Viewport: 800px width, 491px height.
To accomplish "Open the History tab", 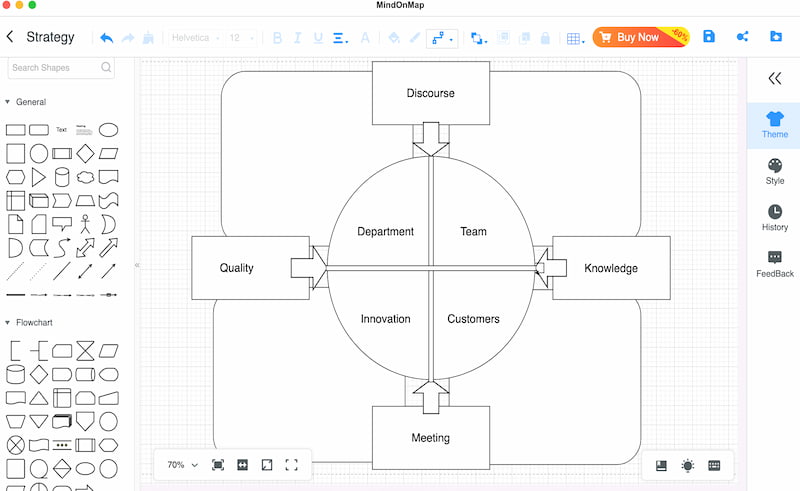I will pos(774,218).
